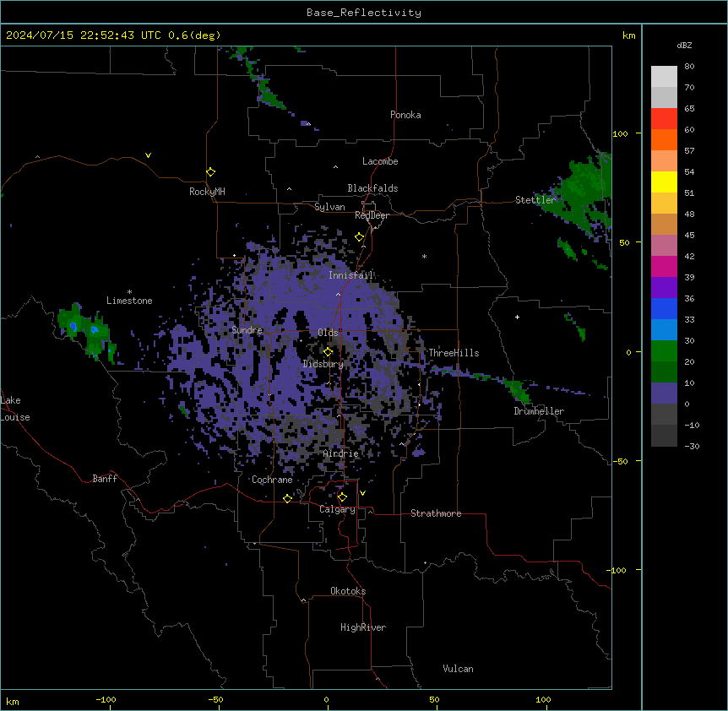Select the slate purple legend swatch below 10

pos(664,393)
